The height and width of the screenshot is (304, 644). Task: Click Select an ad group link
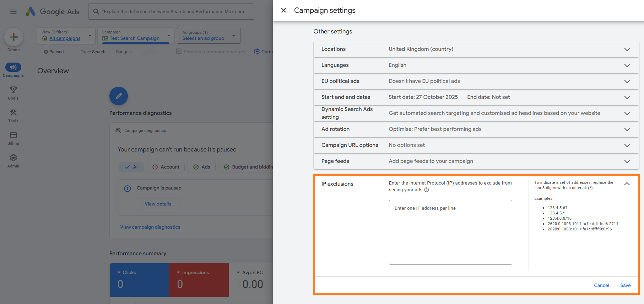(203, 38)
